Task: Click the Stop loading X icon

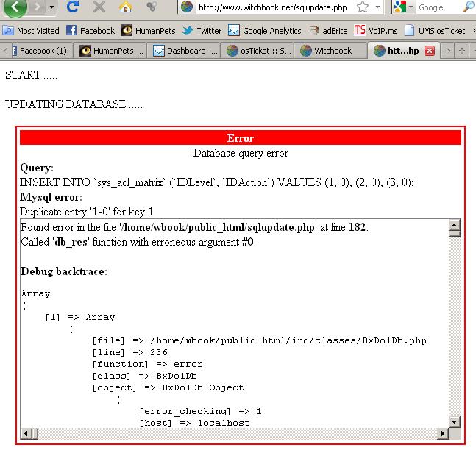Action: pos(99,7)
